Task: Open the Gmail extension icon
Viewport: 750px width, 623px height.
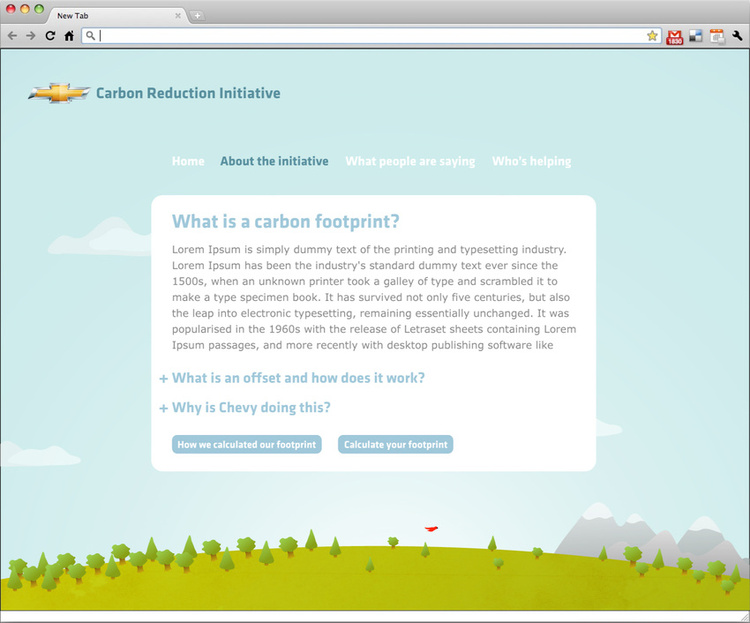Action: coord(675,37)
